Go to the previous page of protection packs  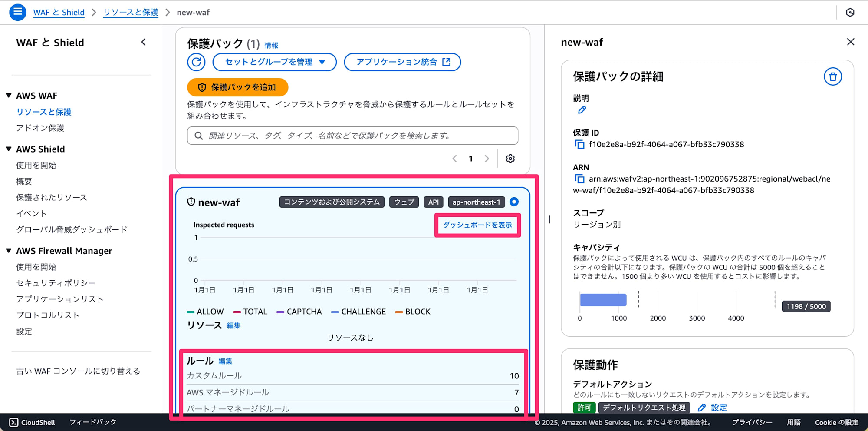(454, 159)
